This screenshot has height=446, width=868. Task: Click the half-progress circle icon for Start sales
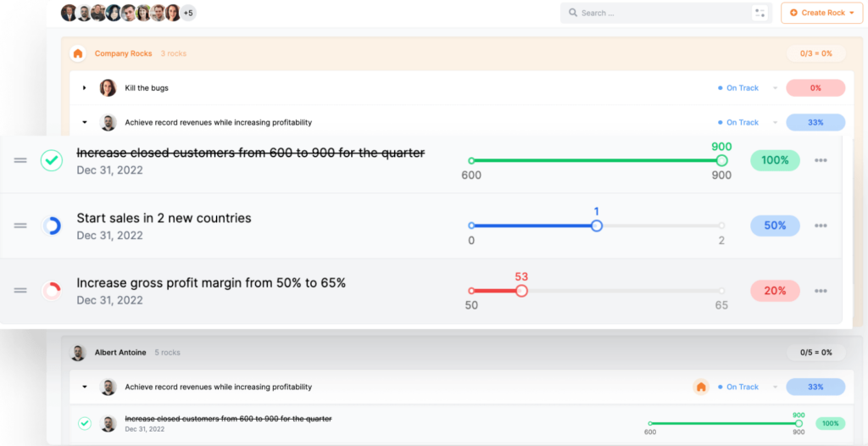(x=52, y=226)
